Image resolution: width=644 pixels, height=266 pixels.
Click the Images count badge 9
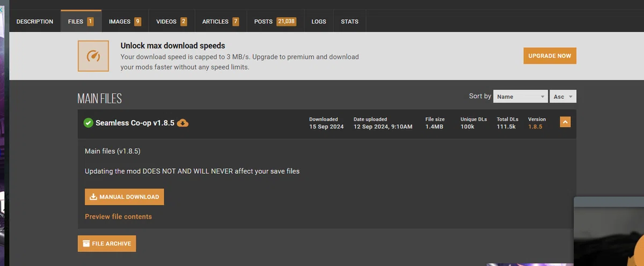[x=137, y=21]
